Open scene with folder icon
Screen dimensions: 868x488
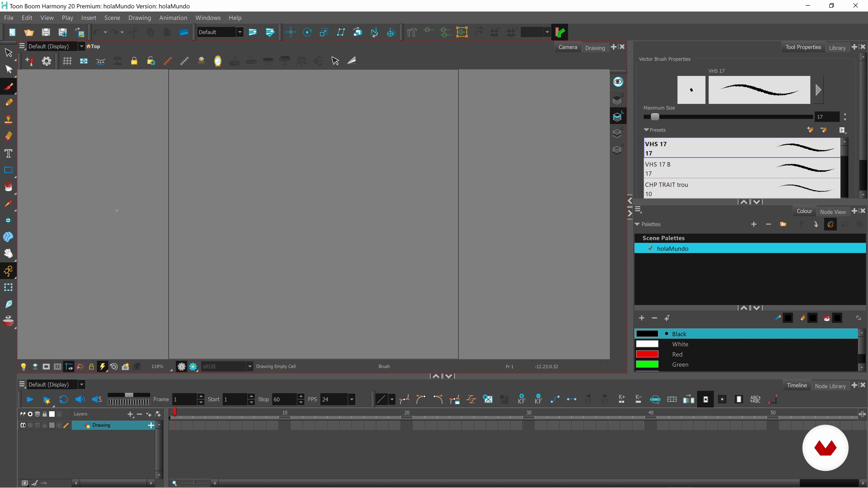coord(29,32)
